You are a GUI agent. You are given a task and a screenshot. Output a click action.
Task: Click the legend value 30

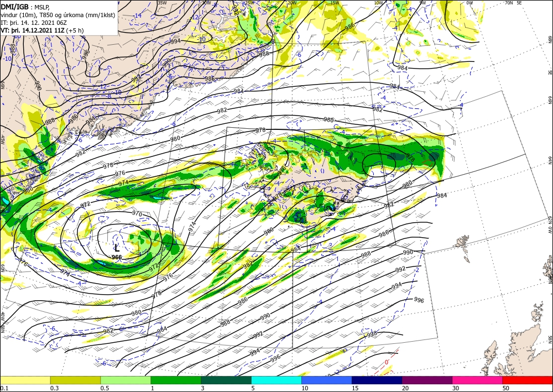pyautogui.click(x=456, y=388)
